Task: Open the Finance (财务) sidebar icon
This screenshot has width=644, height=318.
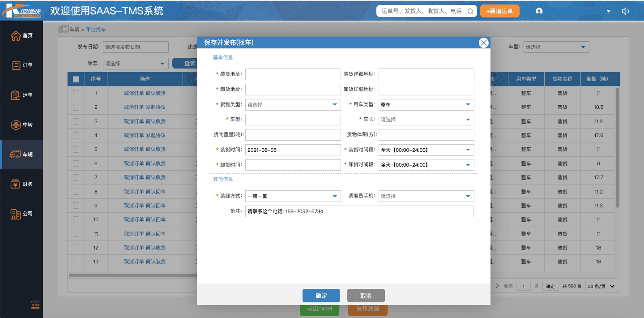Action: 16,184
